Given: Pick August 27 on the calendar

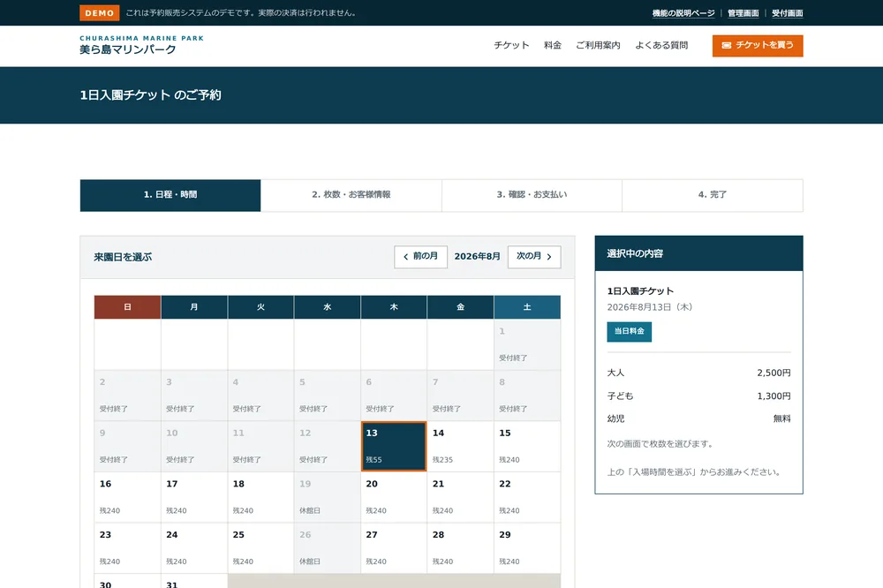Looking at the screenshot, I should click(x=394, y=548).
